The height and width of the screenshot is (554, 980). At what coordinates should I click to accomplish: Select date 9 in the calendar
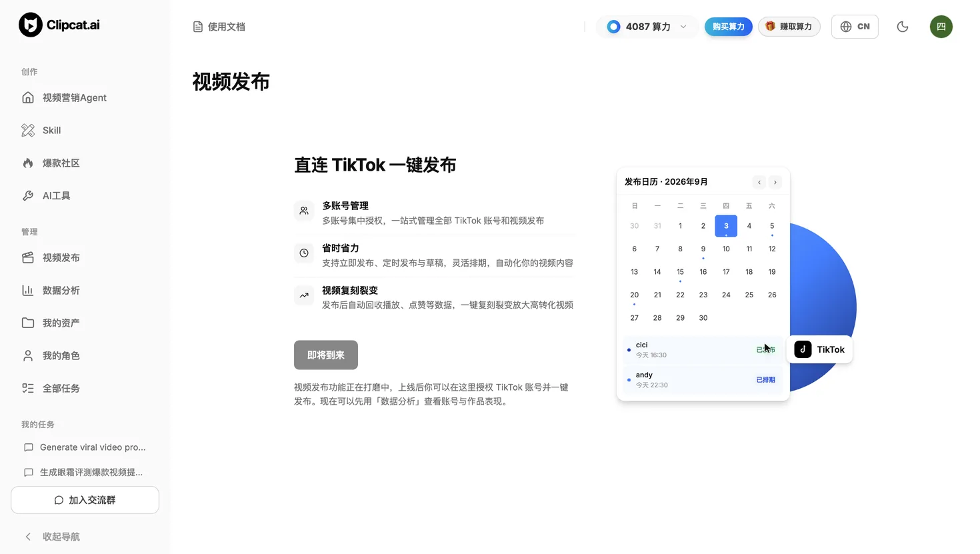pos(703,249)
